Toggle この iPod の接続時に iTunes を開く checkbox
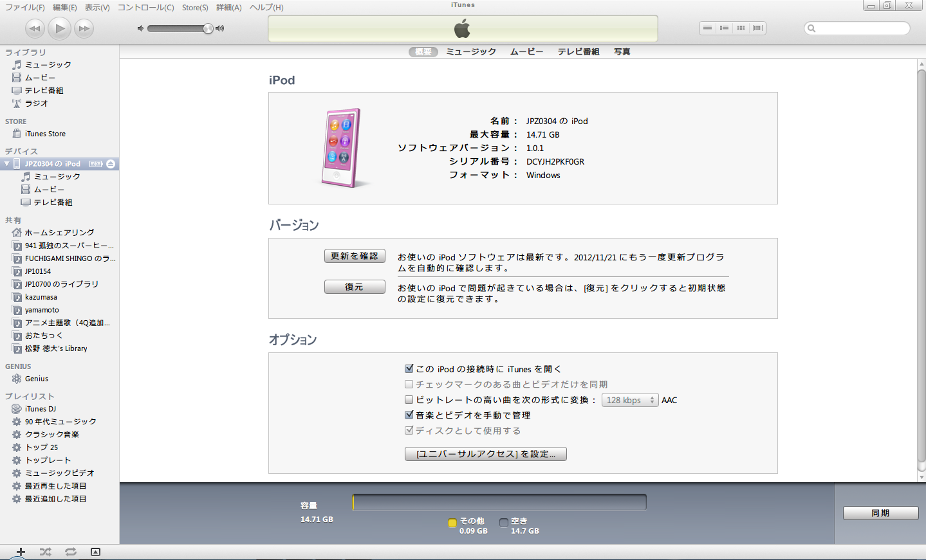 pos(409,368)
